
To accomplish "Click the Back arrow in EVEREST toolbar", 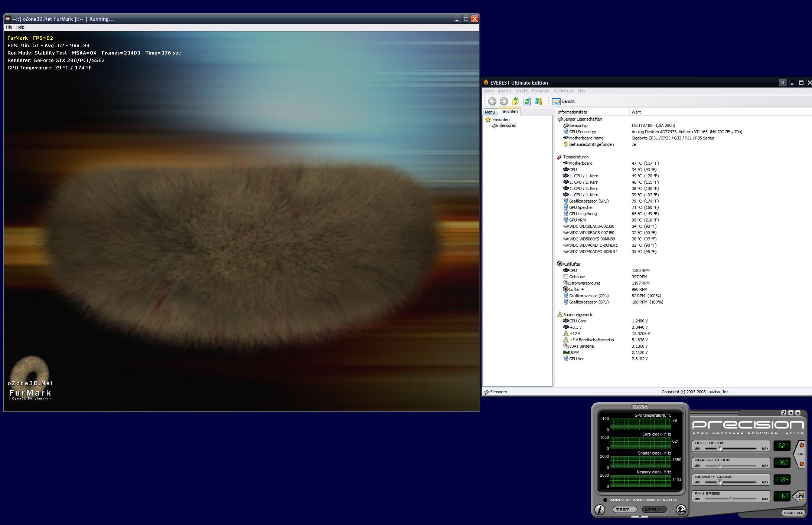I will pyautogui.click(x=492, y=101).
